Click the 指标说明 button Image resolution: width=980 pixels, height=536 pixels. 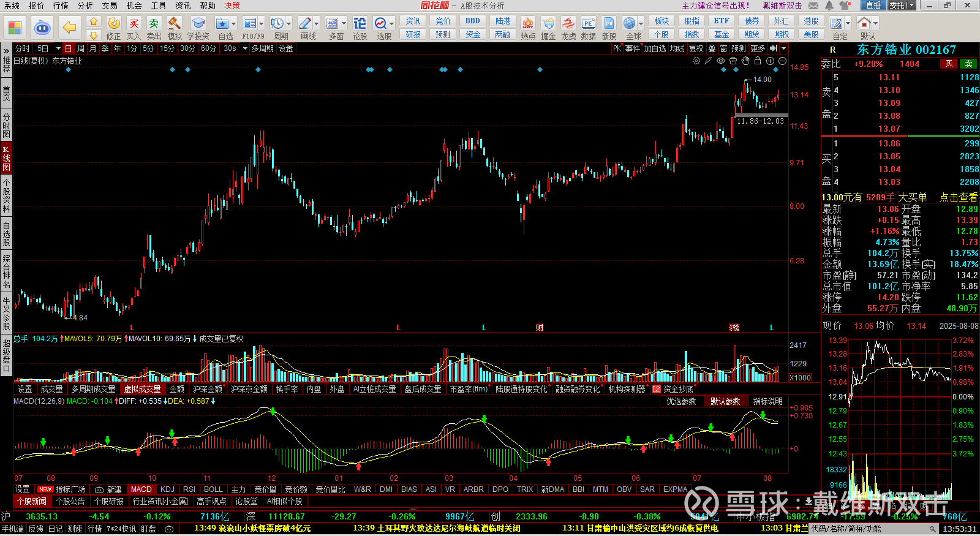pos(768,401)
